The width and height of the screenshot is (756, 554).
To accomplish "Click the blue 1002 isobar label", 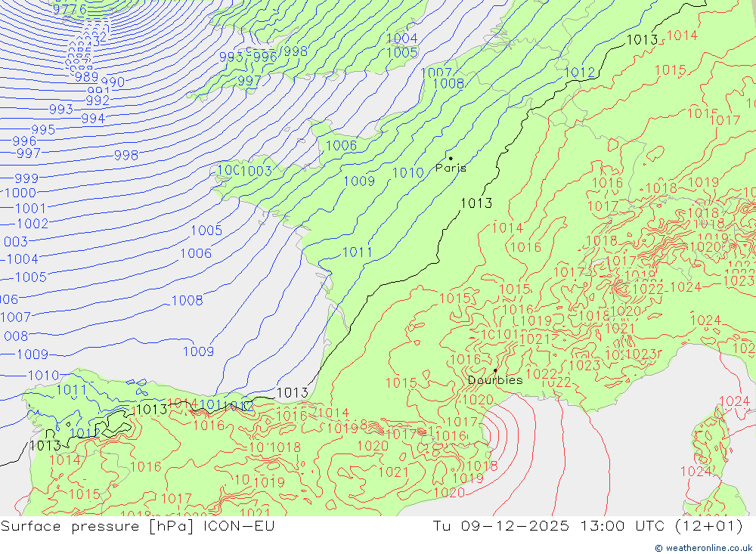I will coord(33,224).
